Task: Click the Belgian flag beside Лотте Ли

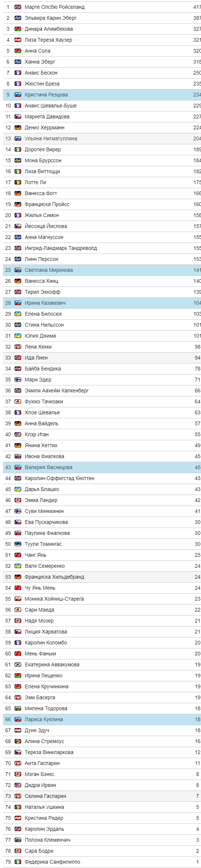Action: tap(18, 182)
